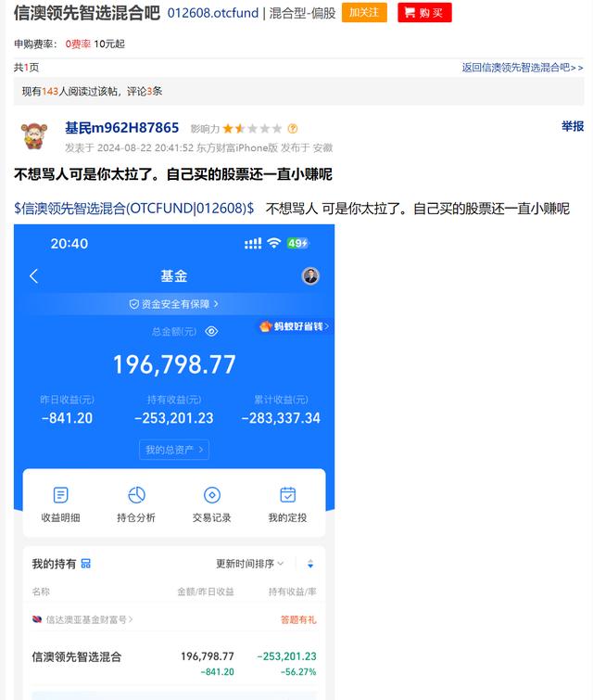
Task: Open the 蚂蚁好省钱 promo badge
Action: (x=294, y=326)
